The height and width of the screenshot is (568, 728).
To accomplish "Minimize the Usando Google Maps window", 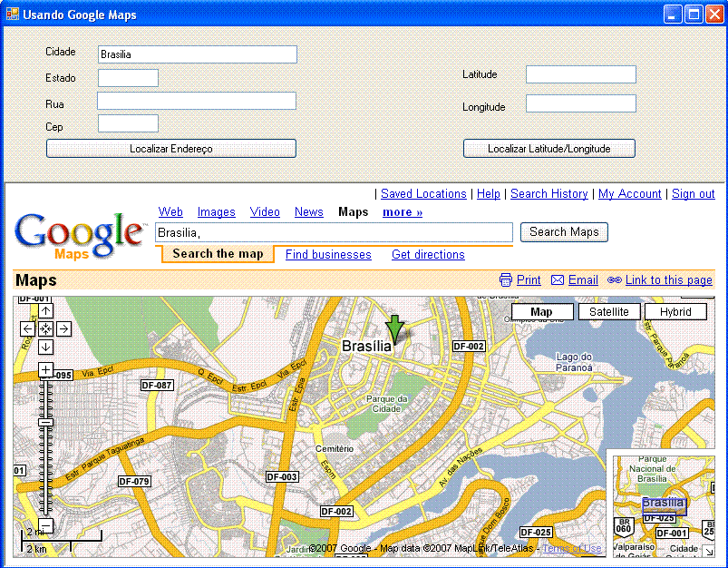I will [x=673, y=15].
